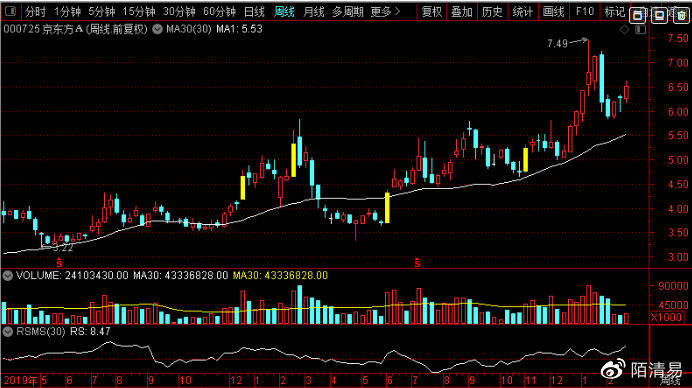Click the diamond icon above the price axis
This screenshot has width=692, height=388.
point(624,30)
